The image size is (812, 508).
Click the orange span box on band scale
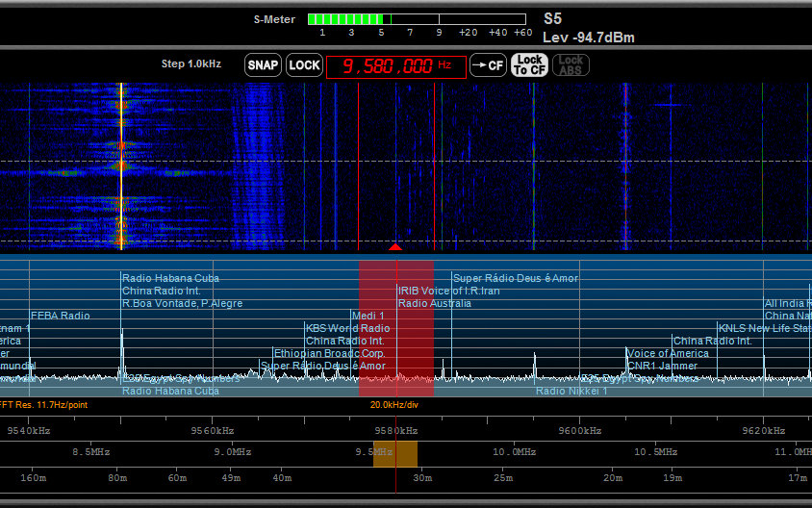click(395, 453)
